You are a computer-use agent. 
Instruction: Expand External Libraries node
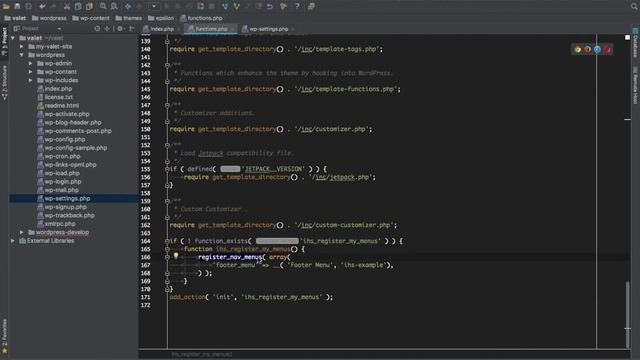tap(13, 241)
